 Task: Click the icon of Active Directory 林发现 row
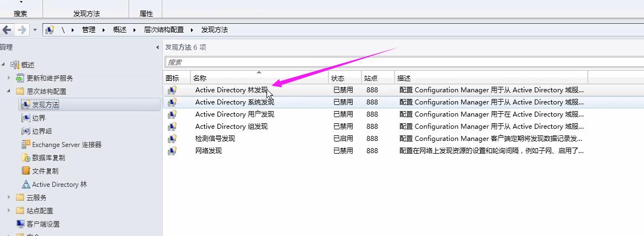[172, 90]
